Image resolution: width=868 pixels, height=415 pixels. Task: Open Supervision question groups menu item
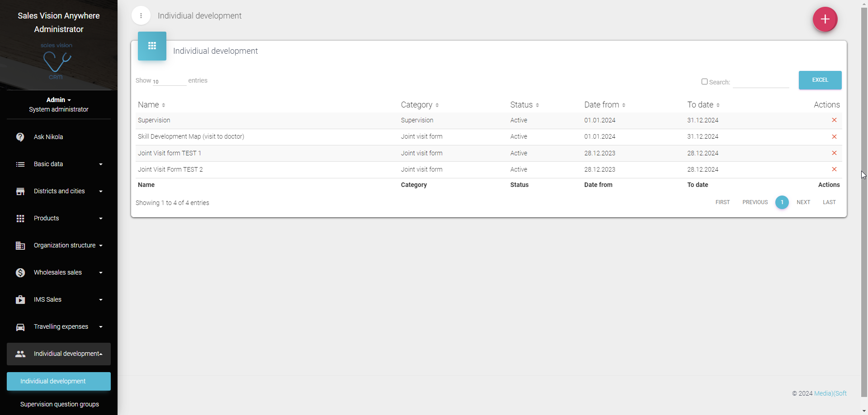(x=59, y=404)
